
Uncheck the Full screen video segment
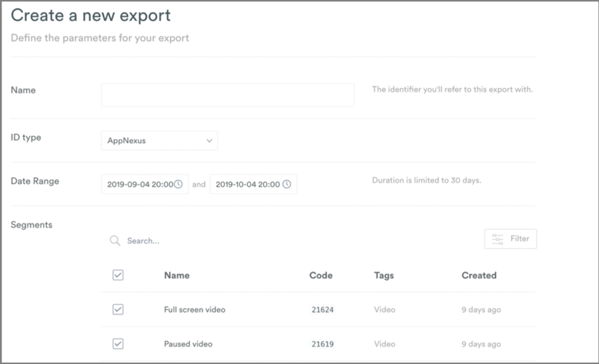coord(118,309)
